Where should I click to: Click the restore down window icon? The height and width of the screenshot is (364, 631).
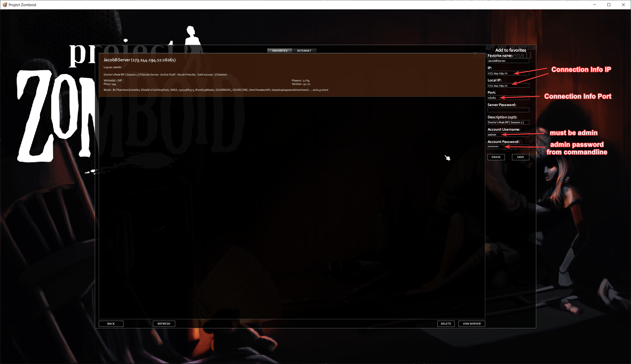coord(609,5)
